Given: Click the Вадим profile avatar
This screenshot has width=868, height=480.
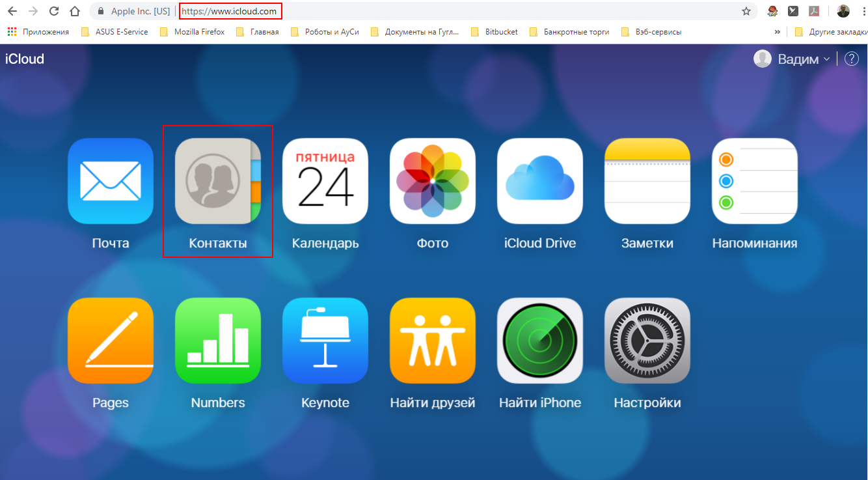Looking at the screenshot, I should pyautogui.click(x=763, y=59).
